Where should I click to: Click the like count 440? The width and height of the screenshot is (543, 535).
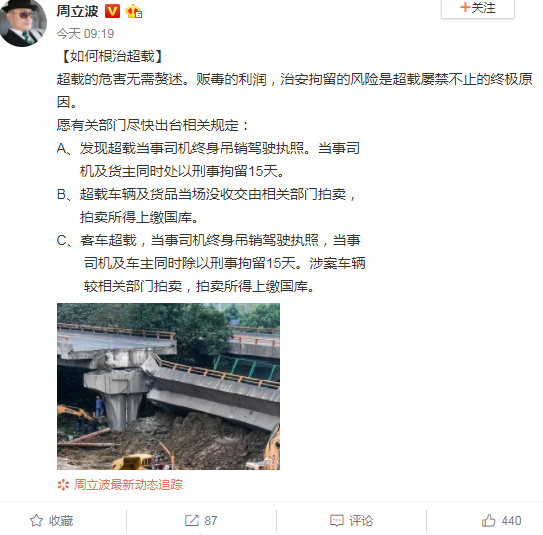511,520
